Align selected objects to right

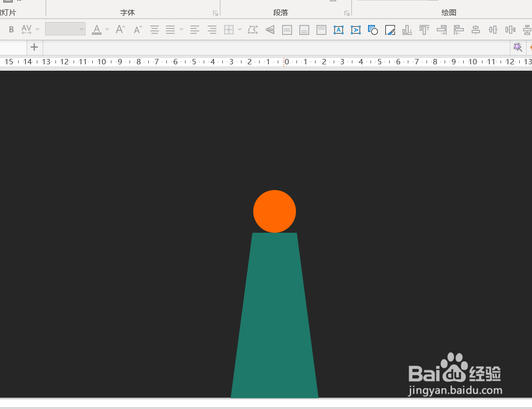tap(441, 30)
